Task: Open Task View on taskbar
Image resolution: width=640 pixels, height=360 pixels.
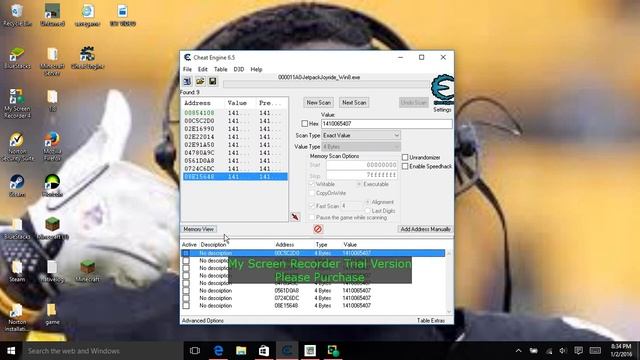Action: click(195, 351)
